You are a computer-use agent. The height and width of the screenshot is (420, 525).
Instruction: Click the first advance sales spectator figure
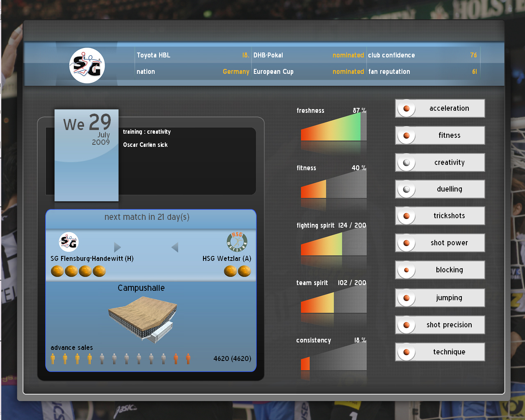coord(53,359)
